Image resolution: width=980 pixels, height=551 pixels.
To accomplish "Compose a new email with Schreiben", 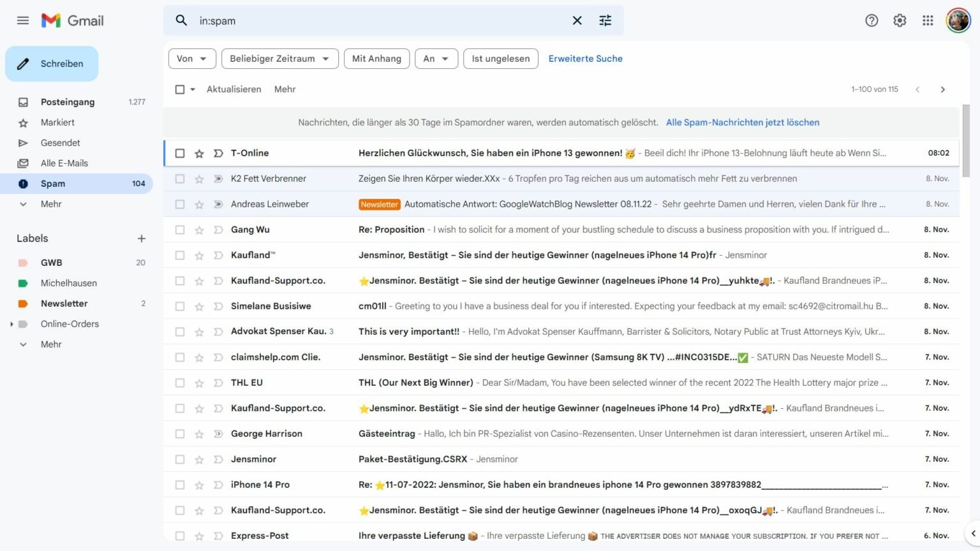I will [52, 63].
